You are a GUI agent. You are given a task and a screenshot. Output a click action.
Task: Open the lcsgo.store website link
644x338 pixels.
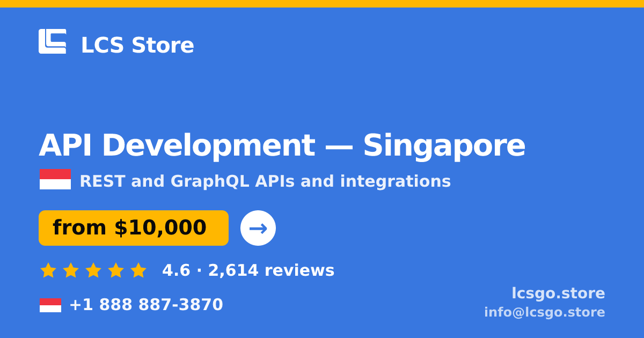(x=558, y=293)
